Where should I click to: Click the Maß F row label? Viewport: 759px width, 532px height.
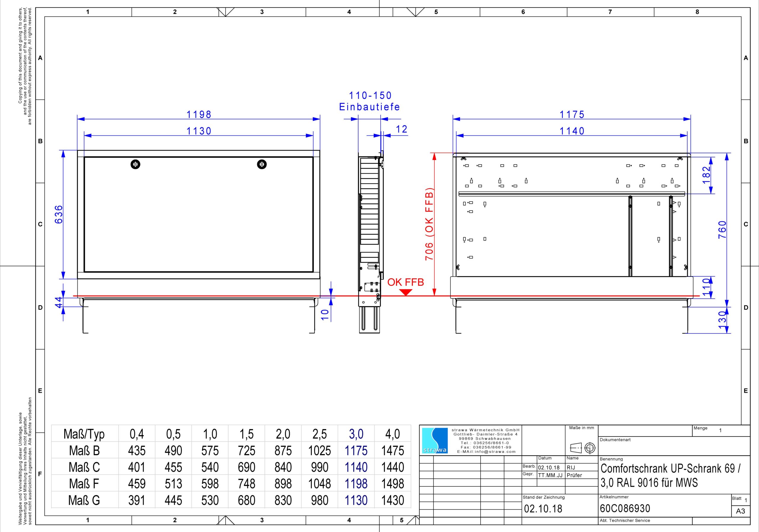[x=84, y=483]
